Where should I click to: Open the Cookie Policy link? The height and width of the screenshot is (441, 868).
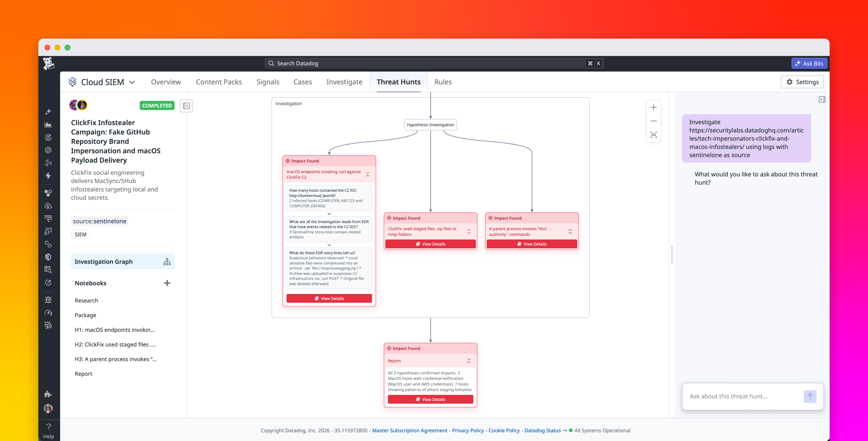tap(504, 430)
